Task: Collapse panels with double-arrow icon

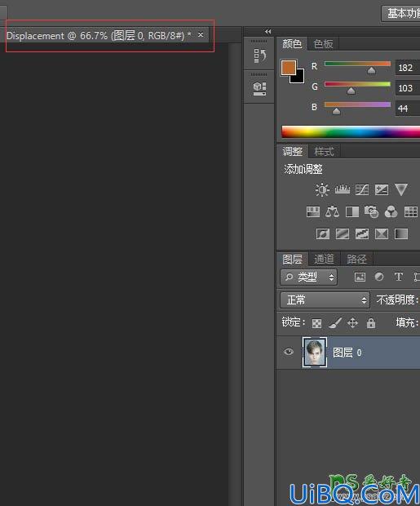Action: 267,31
